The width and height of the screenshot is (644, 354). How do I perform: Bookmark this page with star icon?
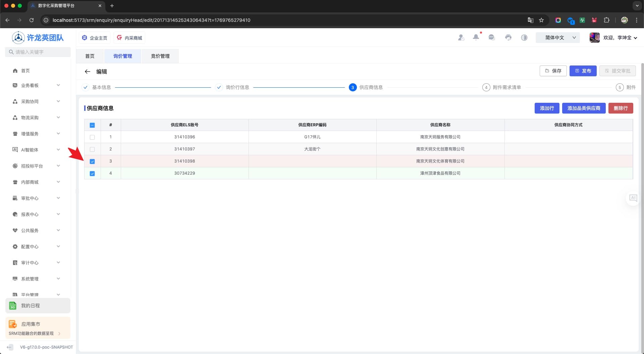coord(541,20)
